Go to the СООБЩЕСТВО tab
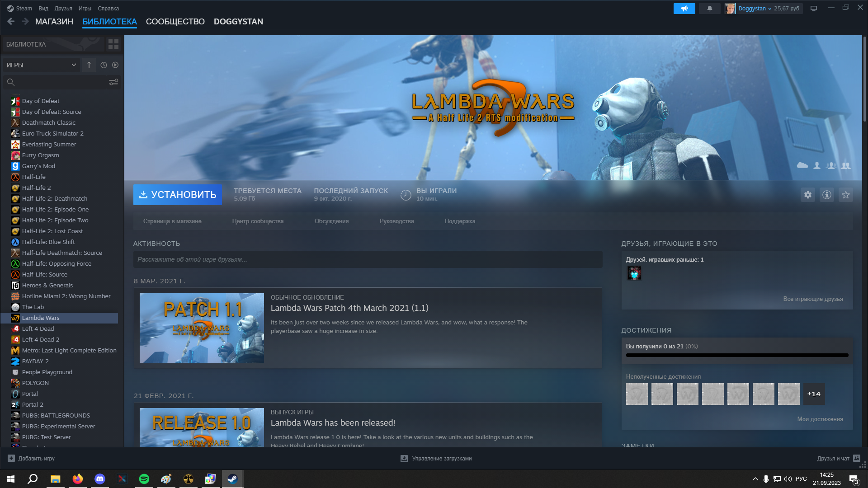The width and height of the screenshot is (868, 488). tap(175, 22)
